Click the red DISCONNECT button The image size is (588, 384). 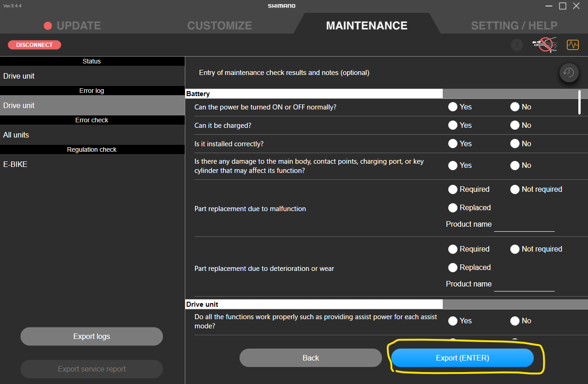(34, 45)
